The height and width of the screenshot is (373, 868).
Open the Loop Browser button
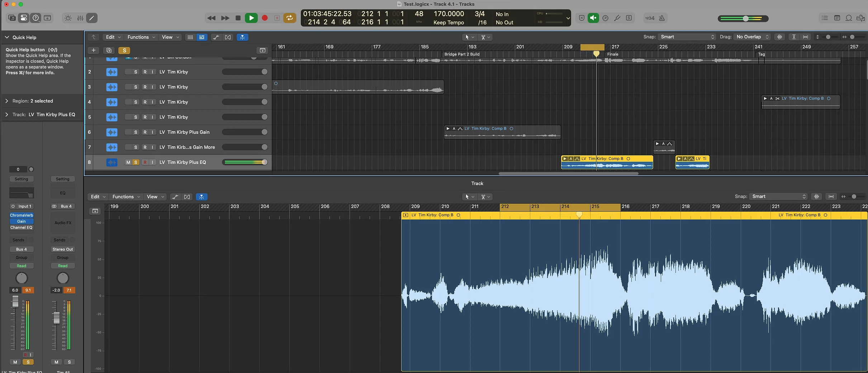pos(849,18)
